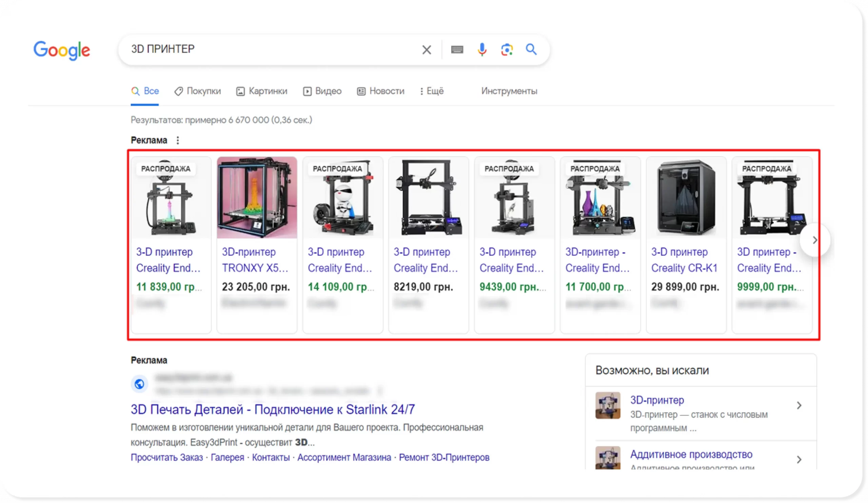Advance the product carousel with right arrow

(815, 240)
